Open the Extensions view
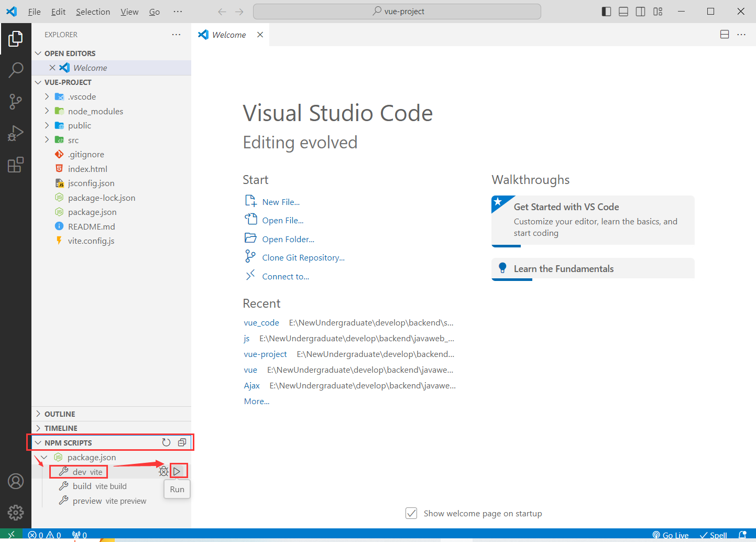 [x=16, y=165]
